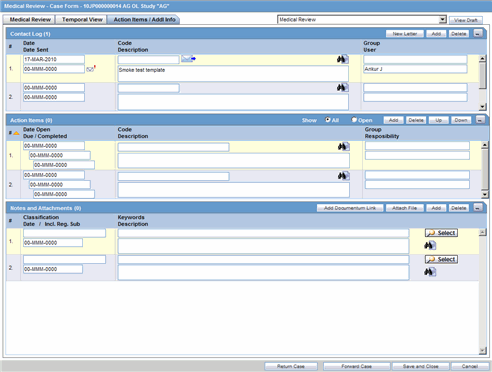Click the Cancel button
The width and height of the screenshot is (492, 372).
tap(470, 366)
